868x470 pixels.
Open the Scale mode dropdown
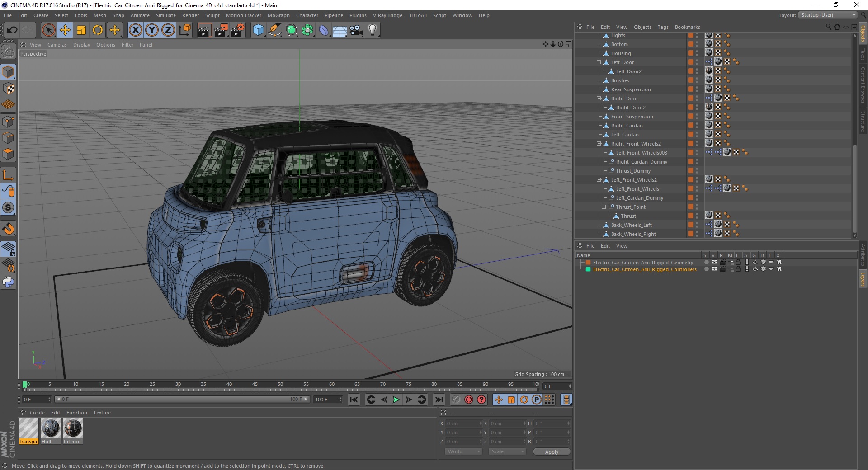click(507, 451)
